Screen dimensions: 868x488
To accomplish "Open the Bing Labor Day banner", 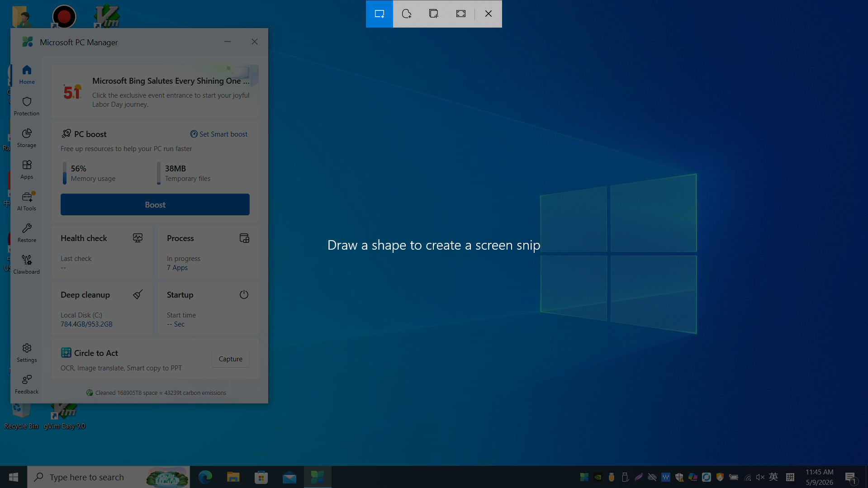I will click(155, 91).
